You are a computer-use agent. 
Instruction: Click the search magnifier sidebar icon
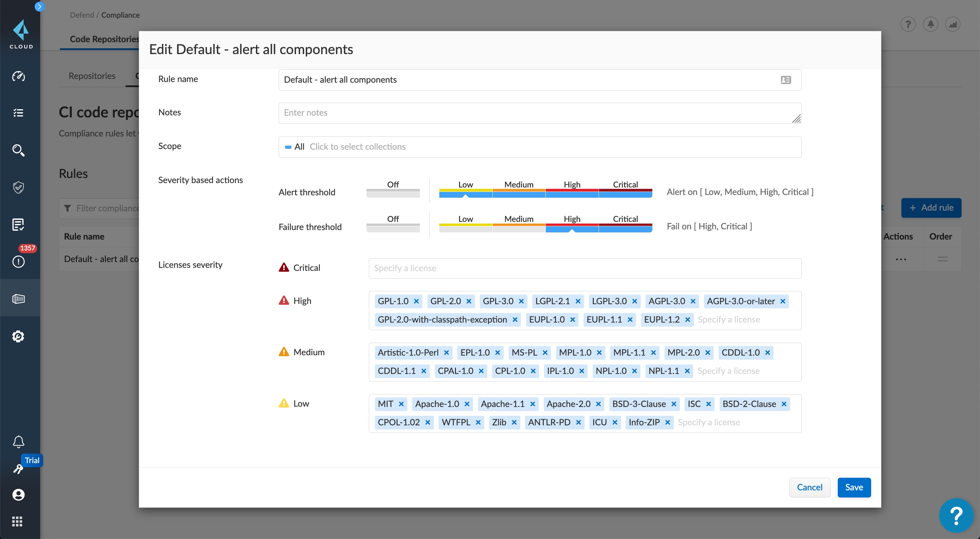click(18, 150)
